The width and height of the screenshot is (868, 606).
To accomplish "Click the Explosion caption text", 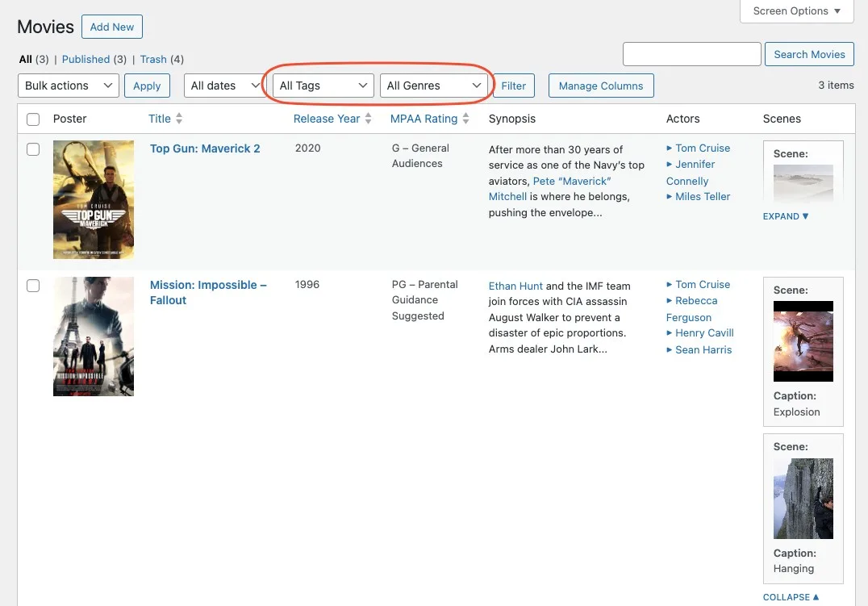I will click(796, 412).
